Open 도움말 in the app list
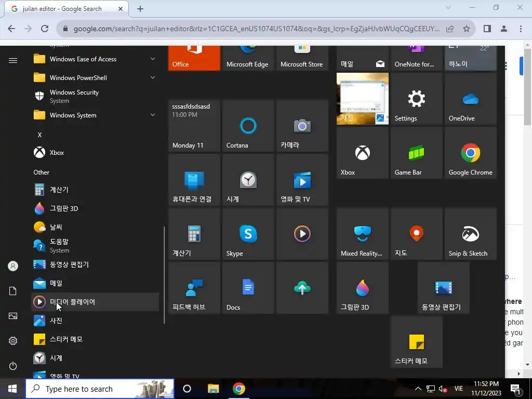Viewport: 532px width, 399px height. pyautogui.click(x=95, y=246)
